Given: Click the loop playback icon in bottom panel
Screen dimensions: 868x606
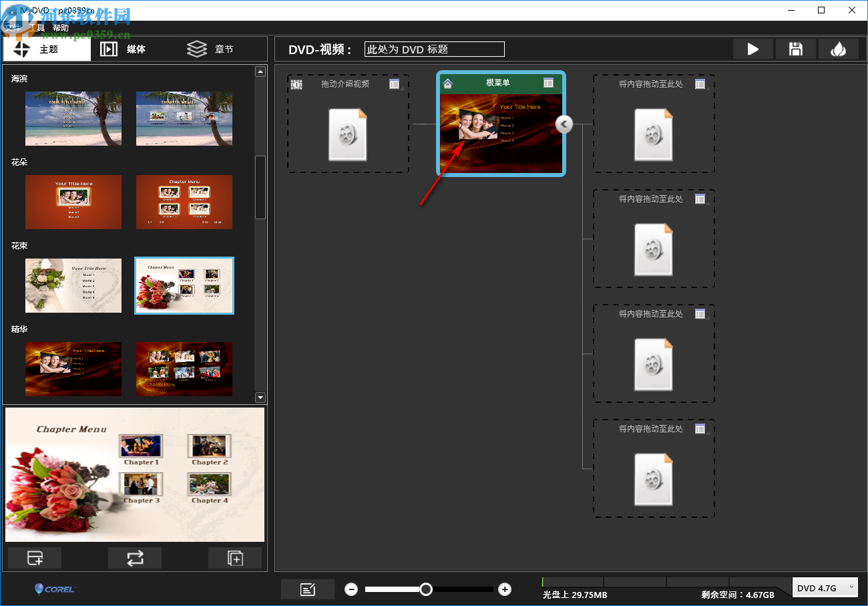Looking at the screenshot, I should point(135,558).
